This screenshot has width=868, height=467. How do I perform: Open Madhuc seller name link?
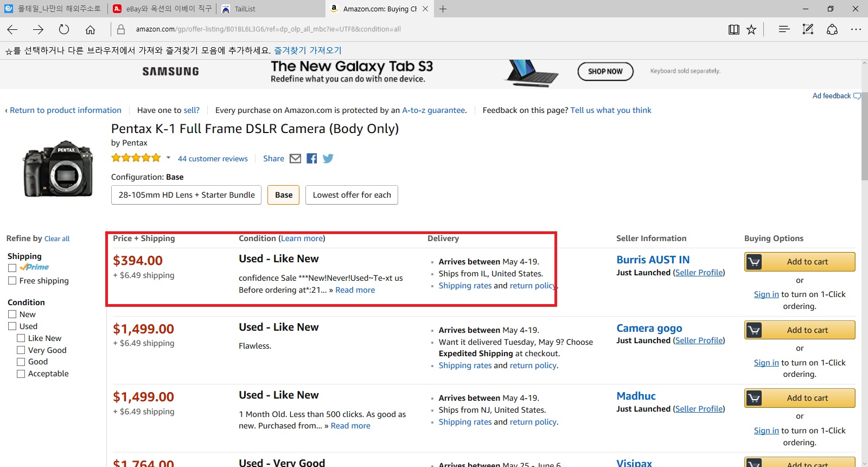tap(636, 396)
